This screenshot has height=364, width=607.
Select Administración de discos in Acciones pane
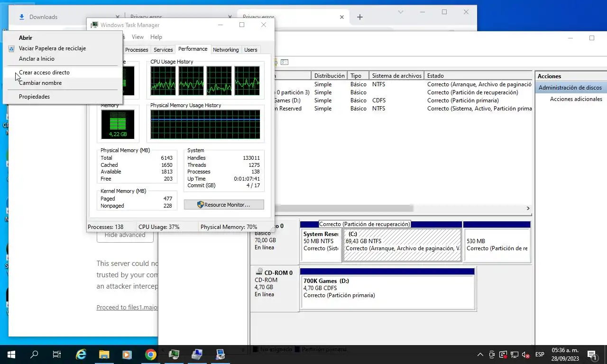[x=571, y=88]
